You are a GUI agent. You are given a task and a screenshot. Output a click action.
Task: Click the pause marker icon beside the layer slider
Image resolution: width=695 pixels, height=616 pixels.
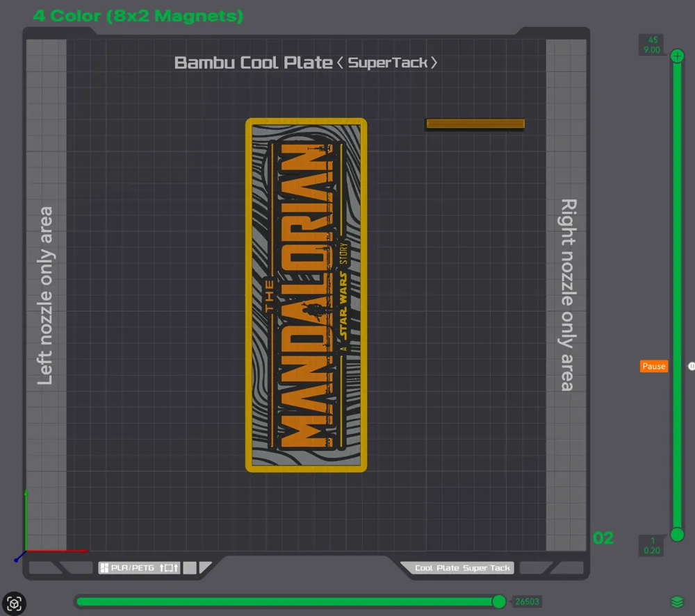691,366
